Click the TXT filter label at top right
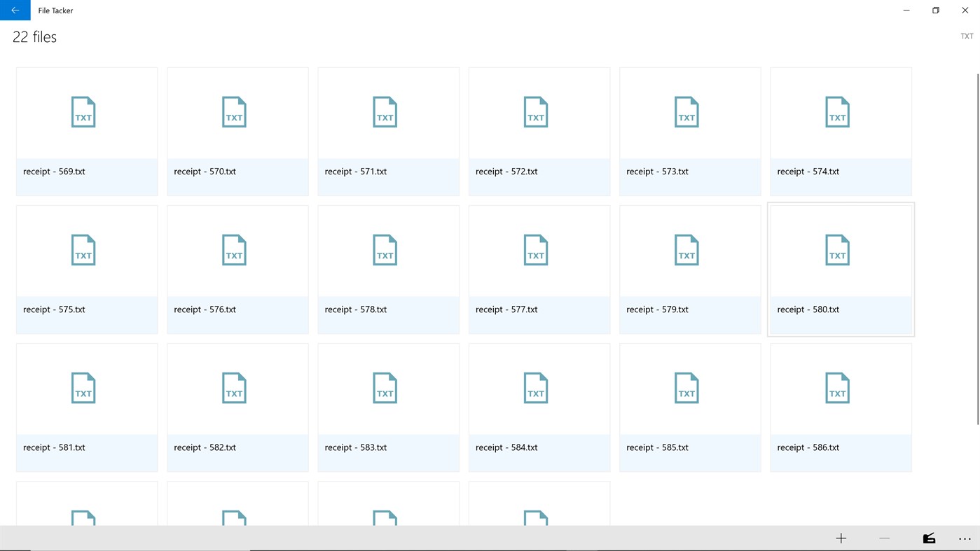The width and height of the screenshot is (980, 551). pyautogui.click(x=967, y=36)
